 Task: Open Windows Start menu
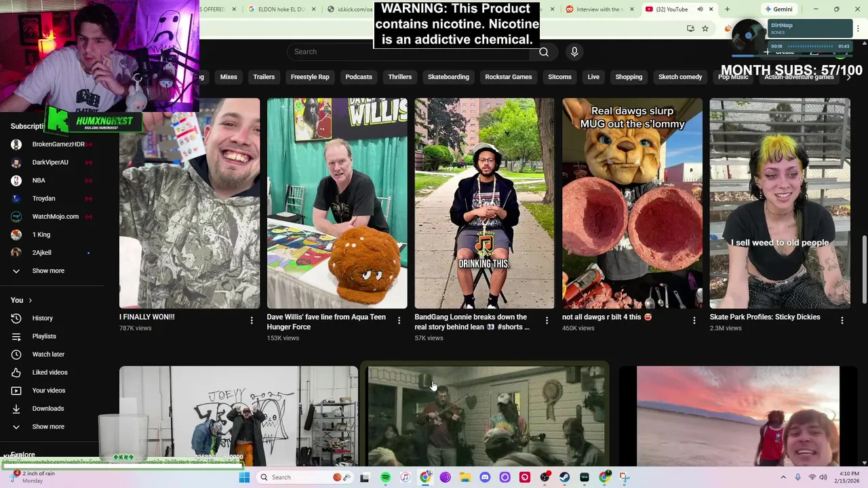click(x=245, y=477)
